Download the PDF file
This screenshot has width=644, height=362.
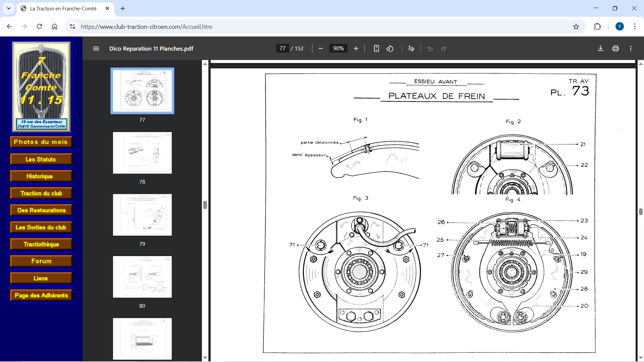pos(600,49)
